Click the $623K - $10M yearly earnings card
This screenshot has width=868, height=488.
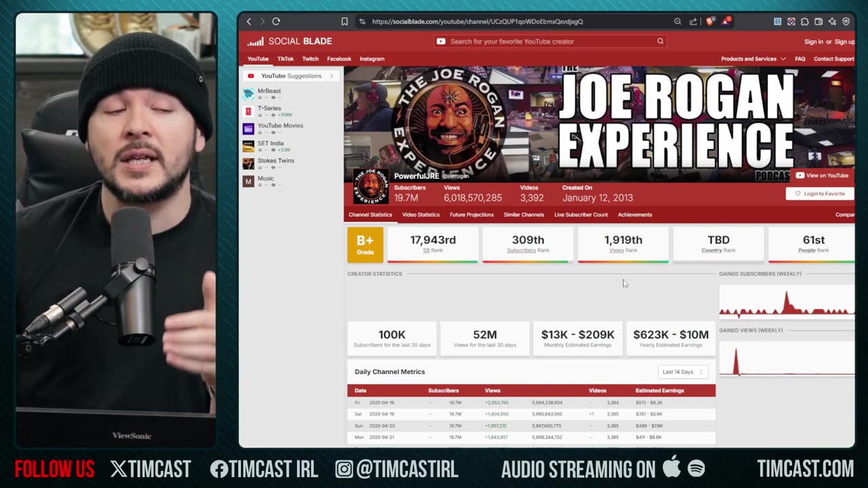[x=671, y=338]
